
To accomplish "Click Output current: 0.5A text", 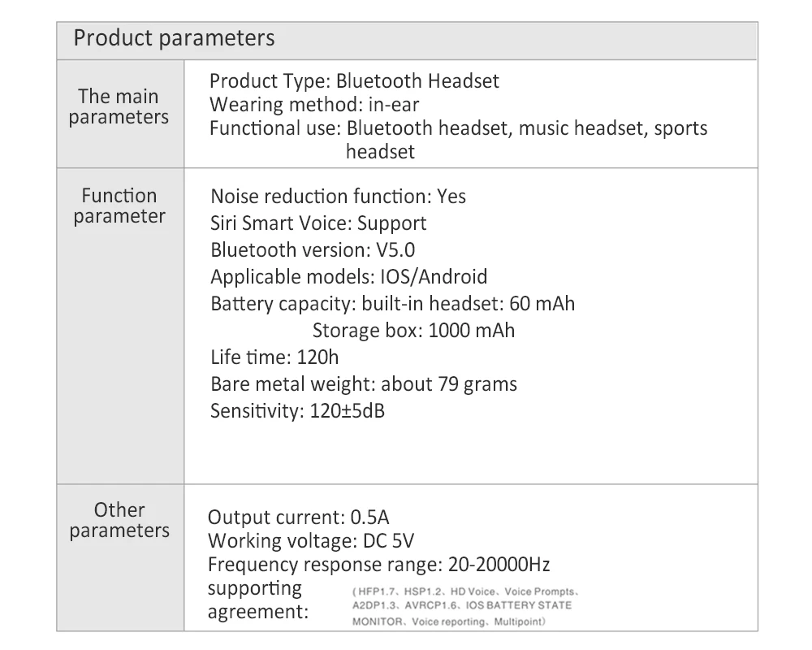I will click(x=298, y=518).
